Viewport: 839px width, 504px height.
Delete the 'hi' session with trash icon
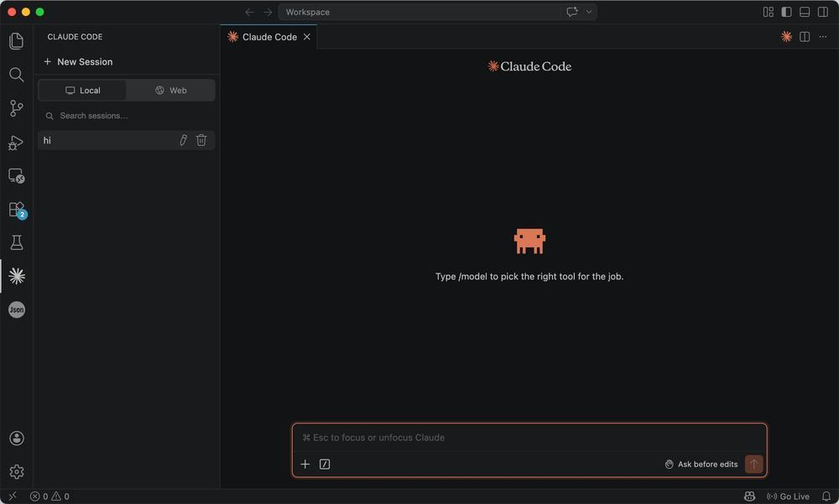[201, 140]
